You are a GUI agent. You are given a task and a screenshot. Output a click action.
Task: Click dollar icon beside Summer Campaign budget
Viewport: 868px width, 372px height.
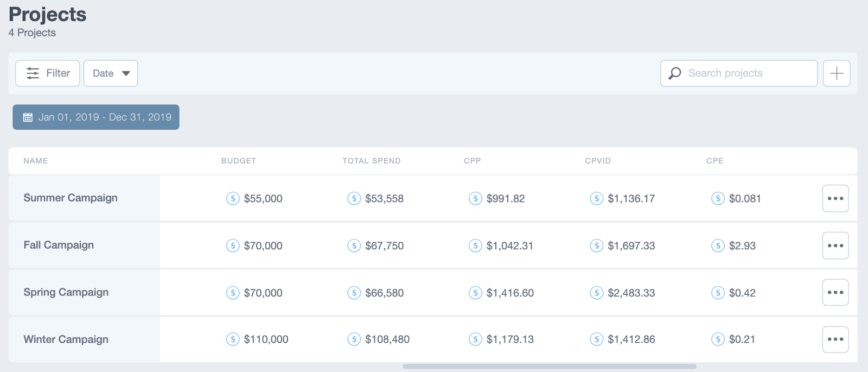[x=233, y=198]
